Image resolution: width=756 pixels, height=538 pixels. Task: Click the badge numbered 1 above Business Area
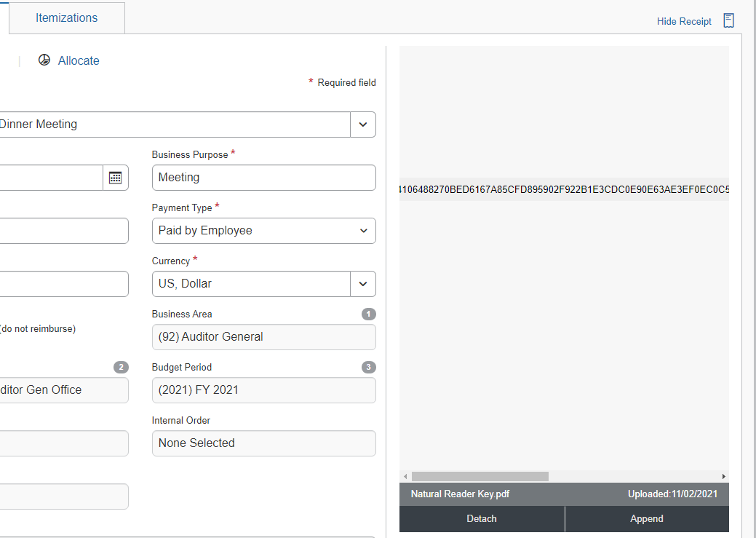click(369, 315)
